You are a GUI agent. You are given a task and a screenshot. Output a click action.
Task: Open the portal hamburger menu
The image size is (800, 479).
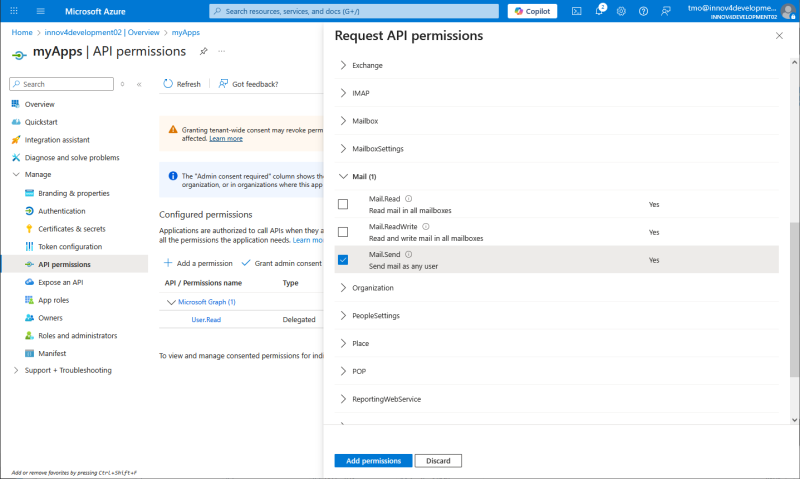pyautogui.click(x=41, y=11)
